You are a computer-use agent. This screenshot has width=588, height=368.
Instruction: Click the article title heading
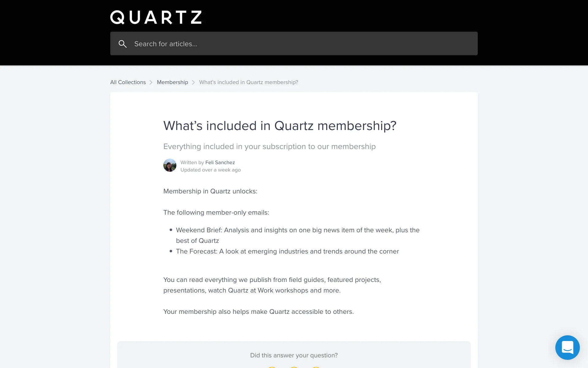tap(280, 126)
